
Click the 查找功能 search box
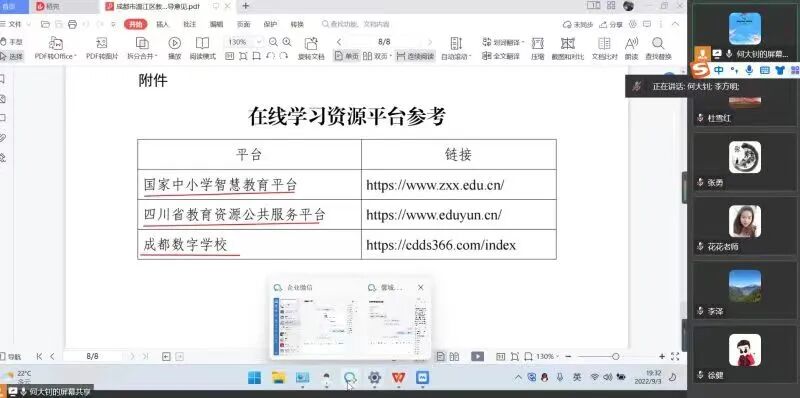tap(356, 24)
